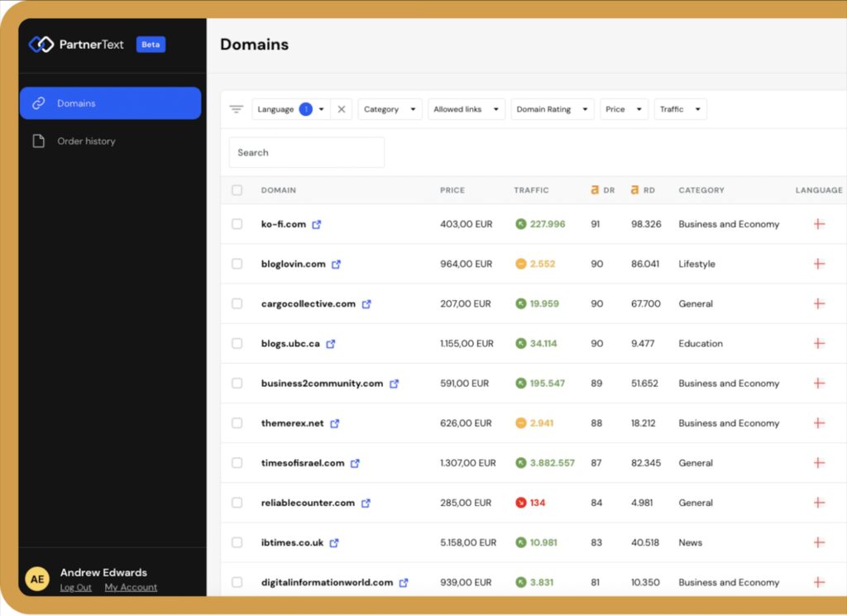Click the PartnerText logo icon
This screenshot has height=616, width=847.
41,45
